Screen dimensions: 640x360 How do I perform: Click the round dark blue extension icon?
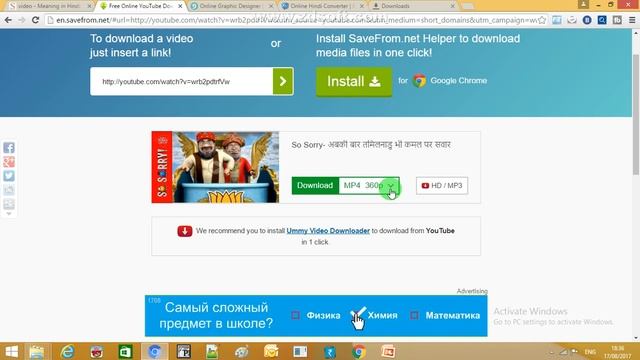pyautogui.click(x=587, y=20)
